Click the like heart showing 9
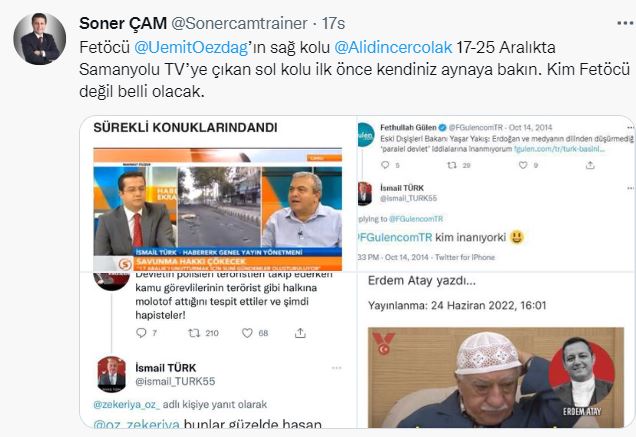Viewport: 636px width, 437px height. (x=523, y=165)
